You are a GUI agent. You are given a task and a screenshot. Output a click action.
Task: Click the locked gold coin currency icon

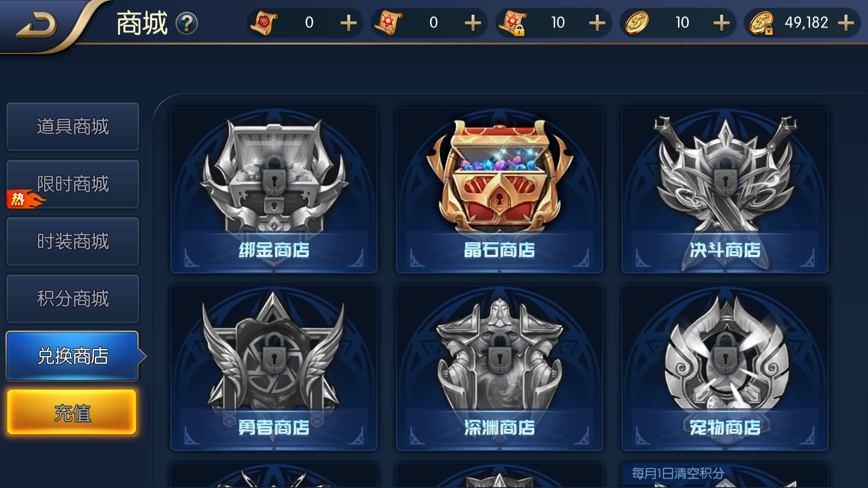point(761,23)
